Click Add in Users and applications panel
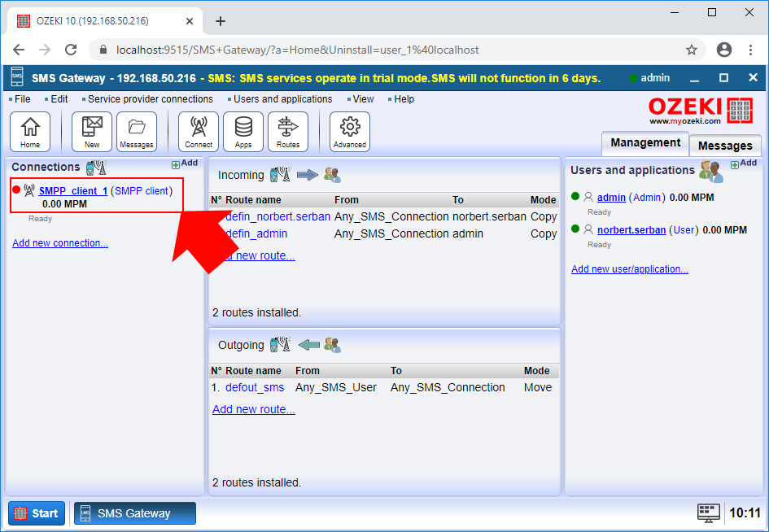This screenshot has width=769, height=532. pyautogui.click(x=744, y=164)
